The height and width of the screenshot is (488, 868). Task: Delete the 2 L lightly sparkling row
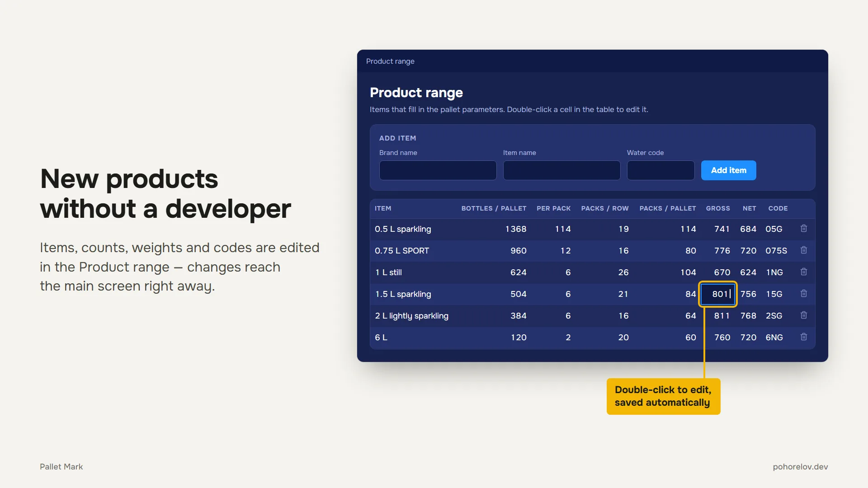click(804, 315)
